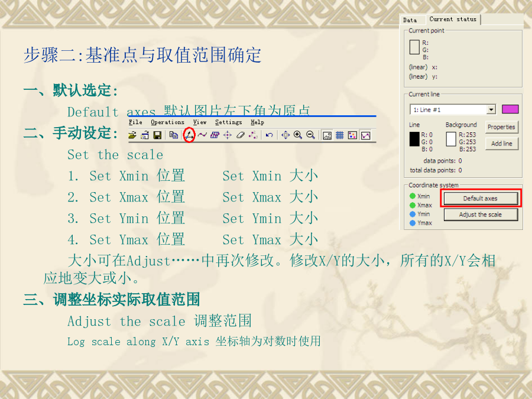This screenshot has width=532, height=399.
Task: Click the floppy disk save icon
Action: tap(157, 135)
